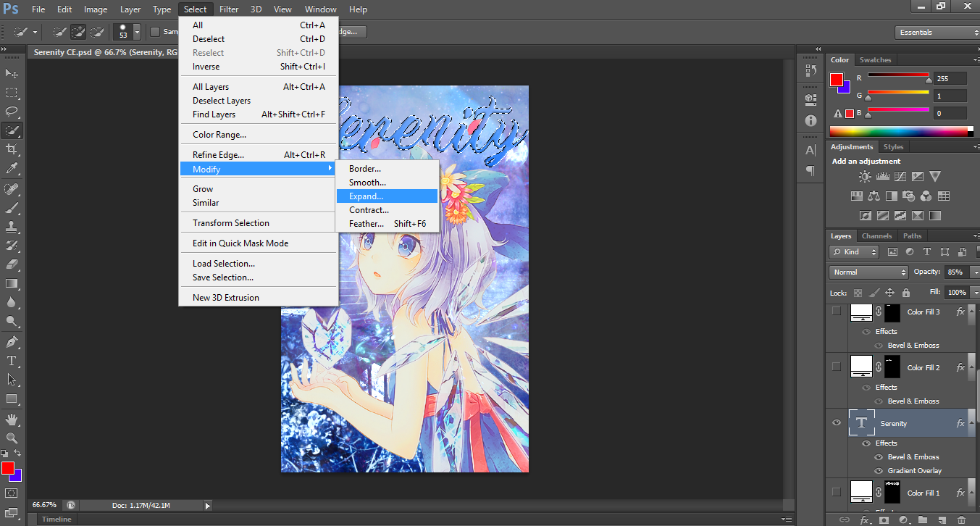Open the History panel icon
This screenshot has height=526, width=980.
click(x=811, y=71)
